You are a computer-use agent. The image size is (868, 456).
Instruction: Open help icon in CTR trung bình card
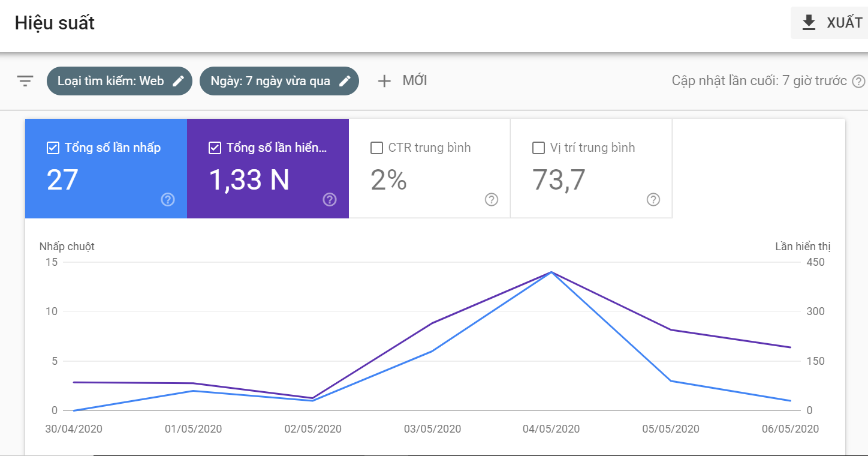click(x=492, y=200)
